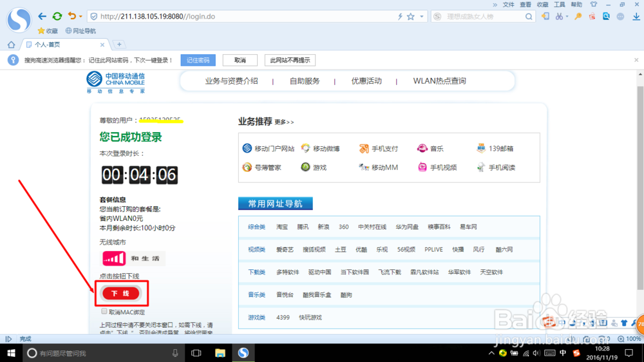
Task: Click 记住密码 button
Action: 198,60
